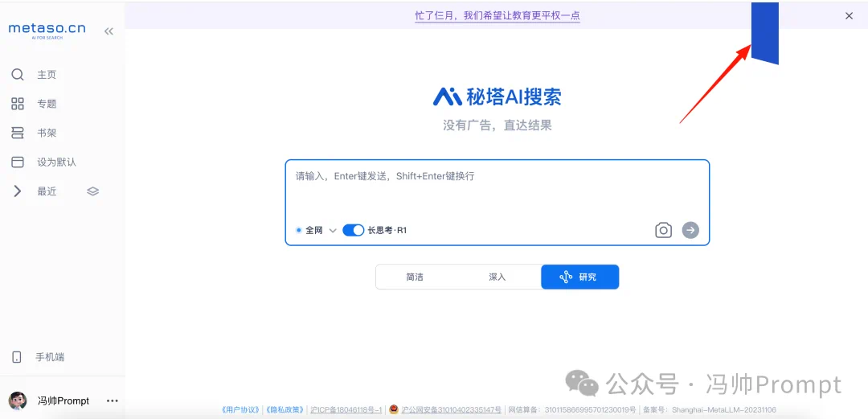
Task: Open user avatar for 冯帅Prompt
Action: tap(18, 401)
